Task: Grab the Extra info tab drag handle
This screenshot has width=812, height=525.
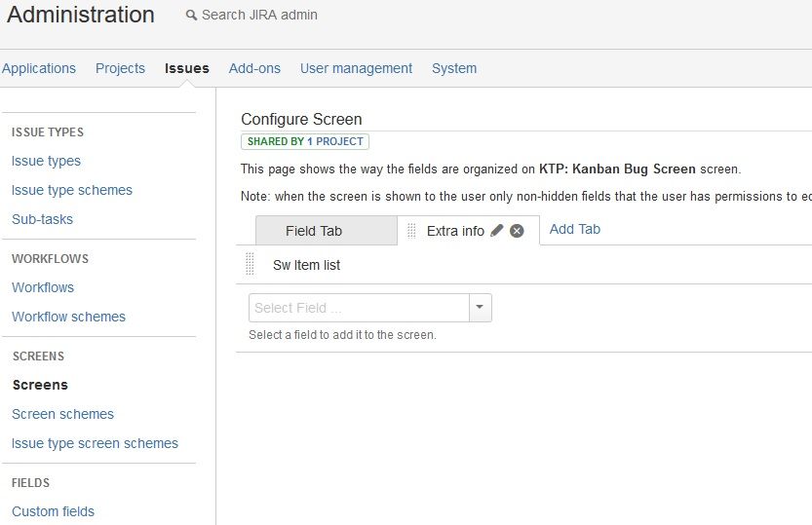Action: tap(411, 231)
